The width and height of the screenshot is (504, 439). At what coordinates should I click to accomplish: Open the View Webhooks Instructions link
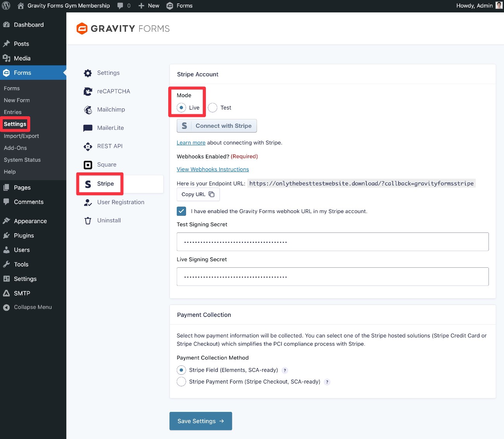pyautogui.click(x=212, y=169)
